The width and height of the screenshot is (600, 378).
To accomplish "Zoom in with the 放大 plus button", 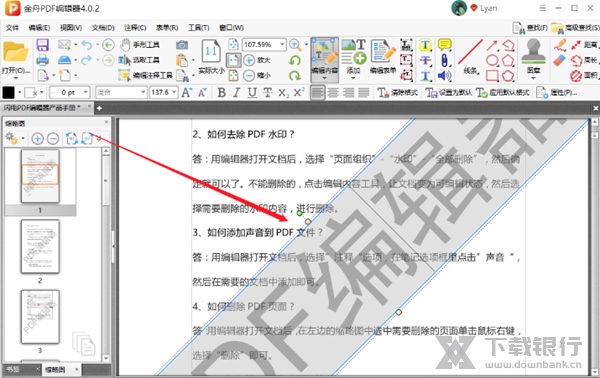I will 257,60.
